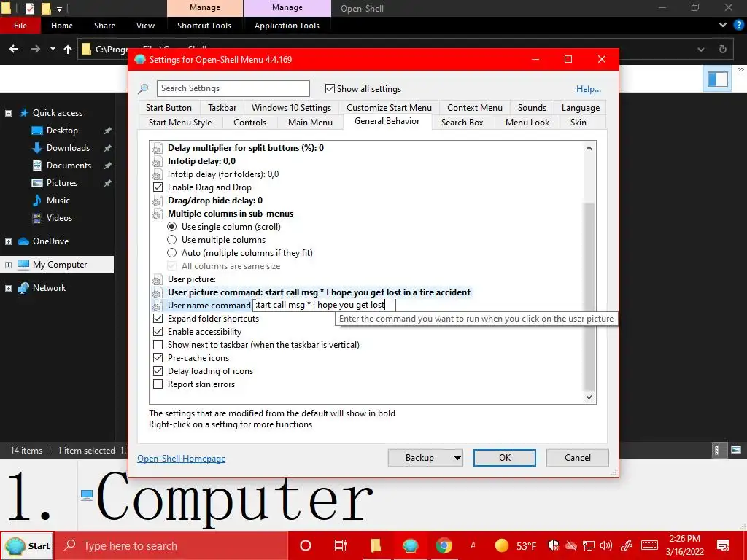Expand My Computer tree node
Screen dimensions: 747x560
[8, 265]
